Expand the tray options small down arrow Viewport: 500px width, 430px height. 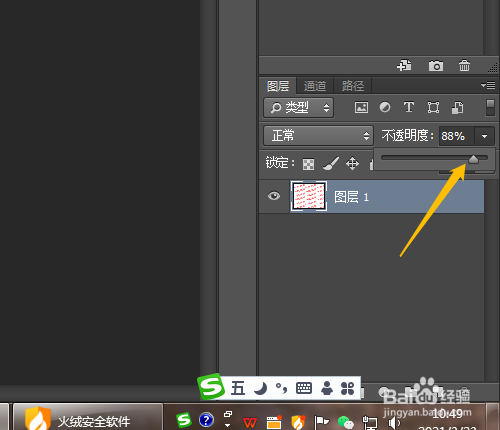click(228, 425)
